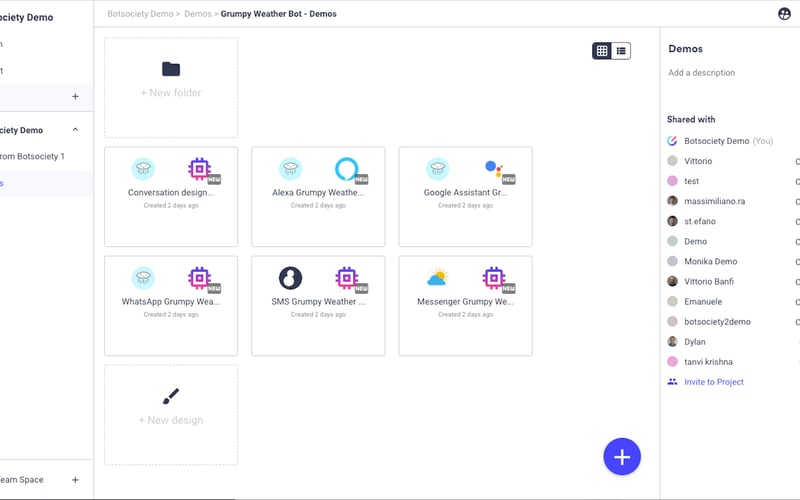
Task: Click rain cloud avatar on Google Assistant card
Action: [437, 169]
